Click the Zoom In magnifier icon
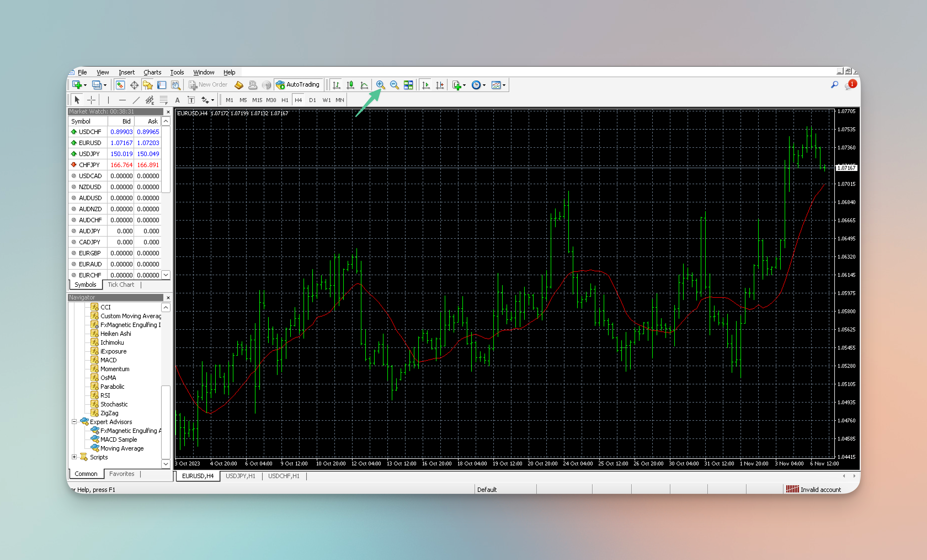This screenshot has height=560, width=927. pyautogui.click(x=380, y=85)
